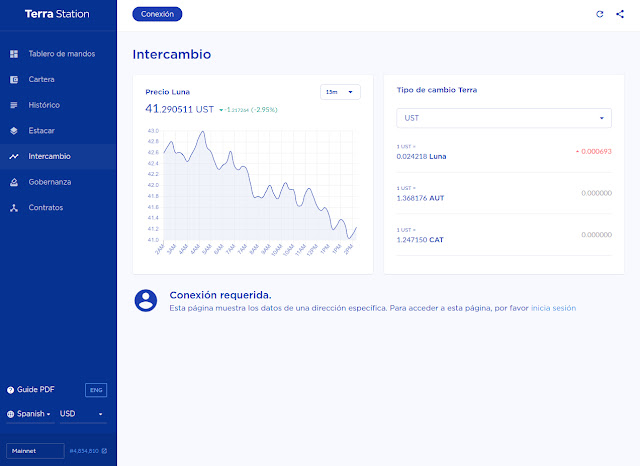Open Tablero de mandos menu item
This screenshot has height=466, width=640.
[x=58, y=54]
